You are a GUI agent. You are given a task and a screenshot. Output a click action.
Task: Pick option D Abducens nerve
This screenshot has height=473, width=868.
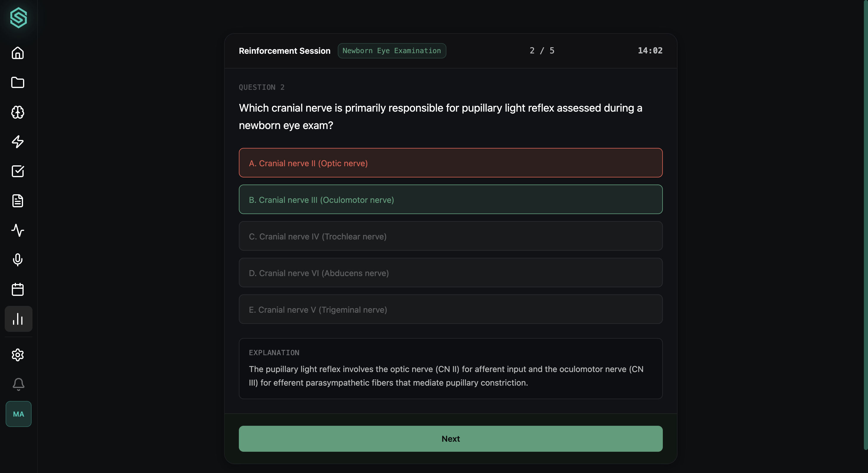[451, 273]
